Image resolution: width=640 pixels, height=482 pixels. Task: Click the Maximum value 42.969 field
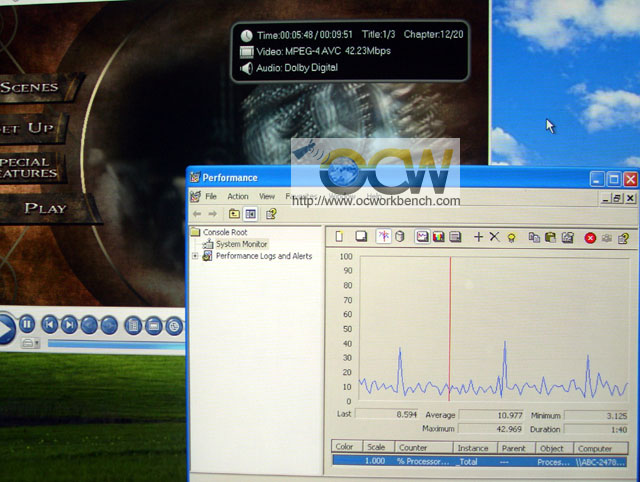pos(491,429)
